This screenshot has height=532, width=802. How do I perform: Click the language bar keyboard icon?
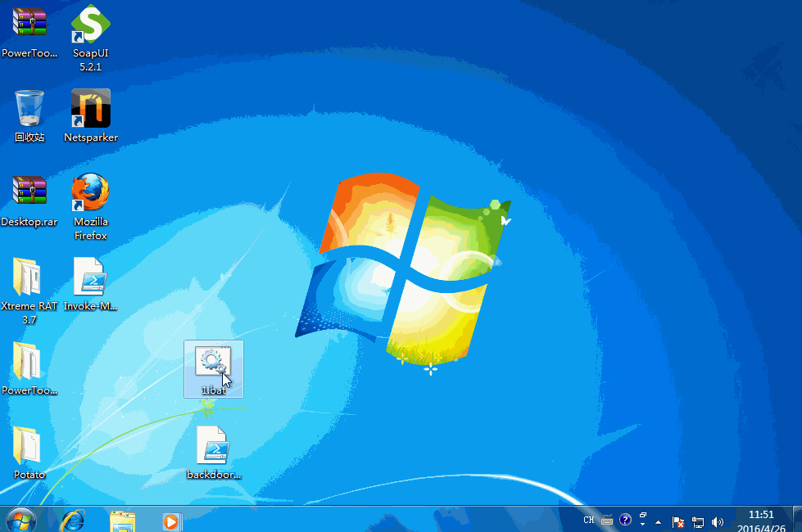point(607,521)
